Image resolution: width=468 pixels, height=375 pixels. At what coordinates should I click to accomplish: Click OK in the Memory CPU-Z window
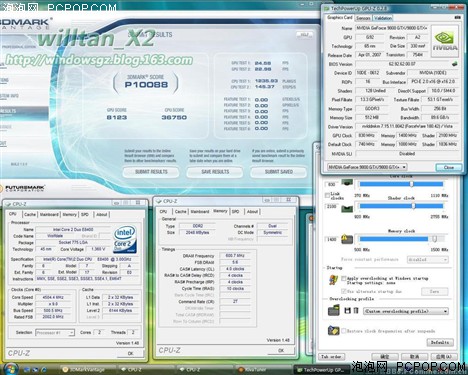point(281,351)
